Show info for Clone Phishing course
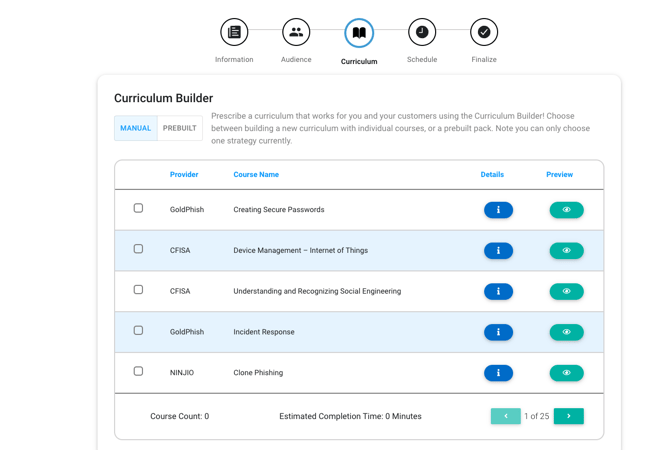Image resolution: width=670 pixels, height=450 pixels. pos(498,373)
